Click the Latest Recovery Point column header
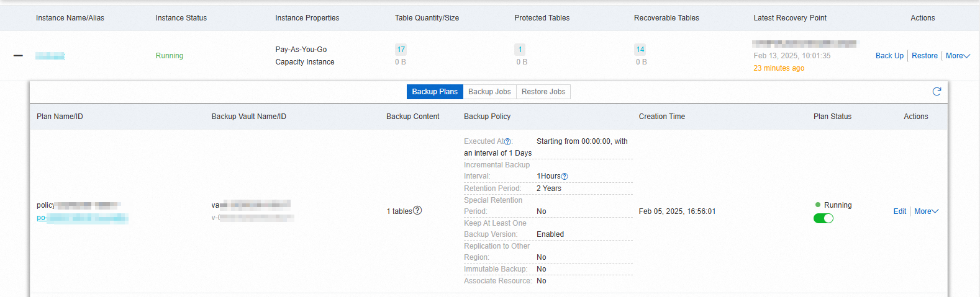 [789, 18]
